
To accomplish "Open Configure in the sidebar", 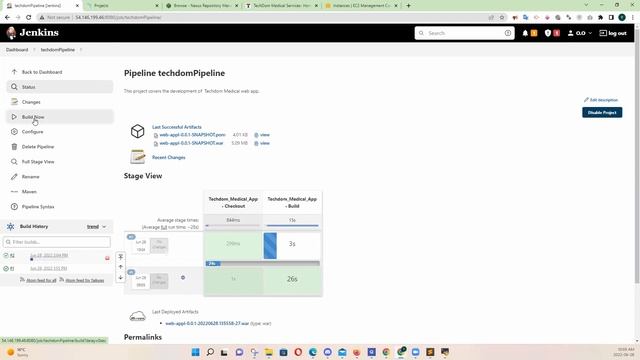I will coord(32,132).
